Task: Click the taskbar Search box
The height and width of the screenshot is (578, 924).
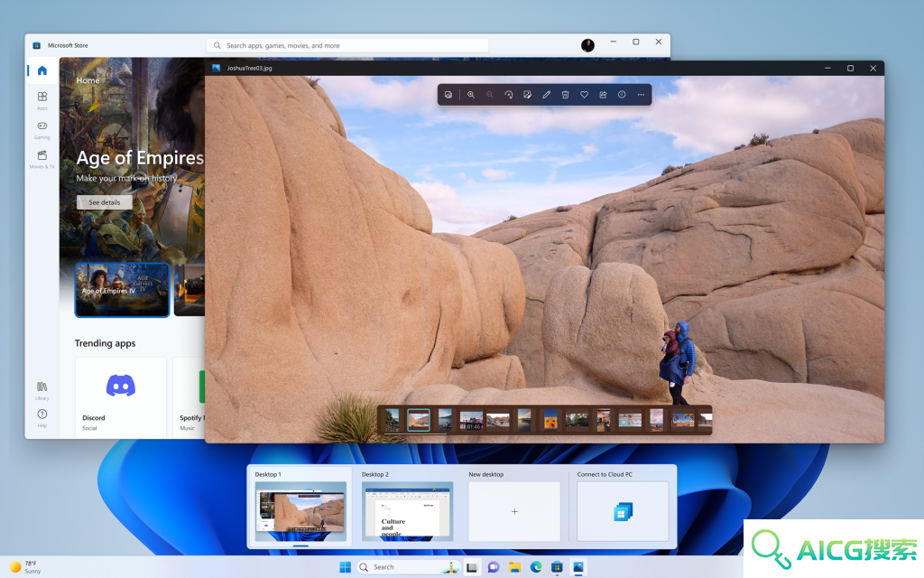Action: (409, 567)
